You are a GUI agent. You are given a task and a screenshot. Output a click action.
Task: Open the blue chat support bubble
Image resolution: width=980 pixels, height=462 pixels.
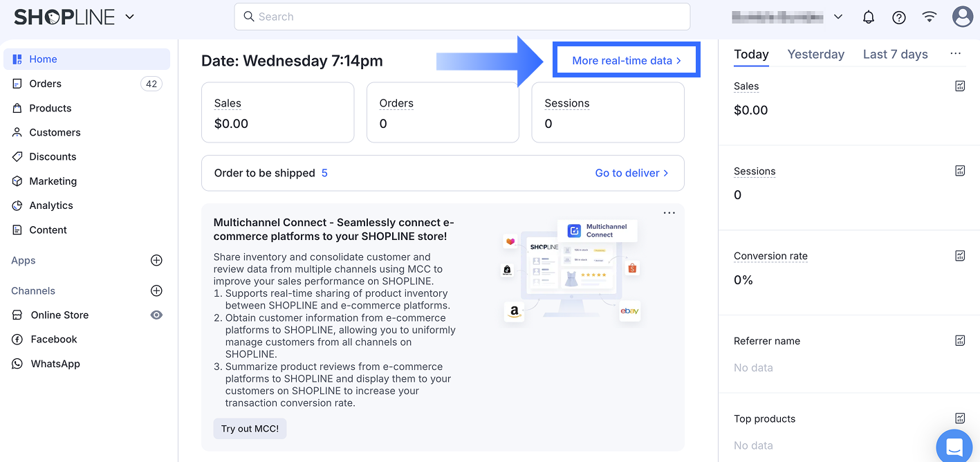pos(954,447)
